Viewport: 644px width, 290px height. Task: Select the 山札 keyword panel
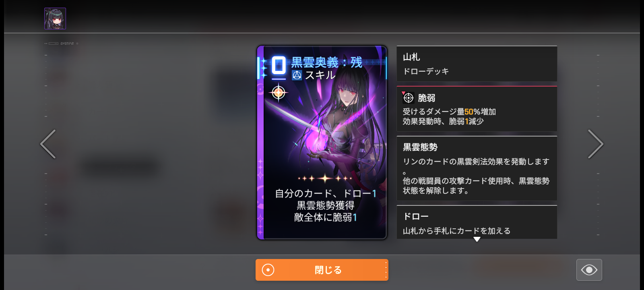point(477,64)
